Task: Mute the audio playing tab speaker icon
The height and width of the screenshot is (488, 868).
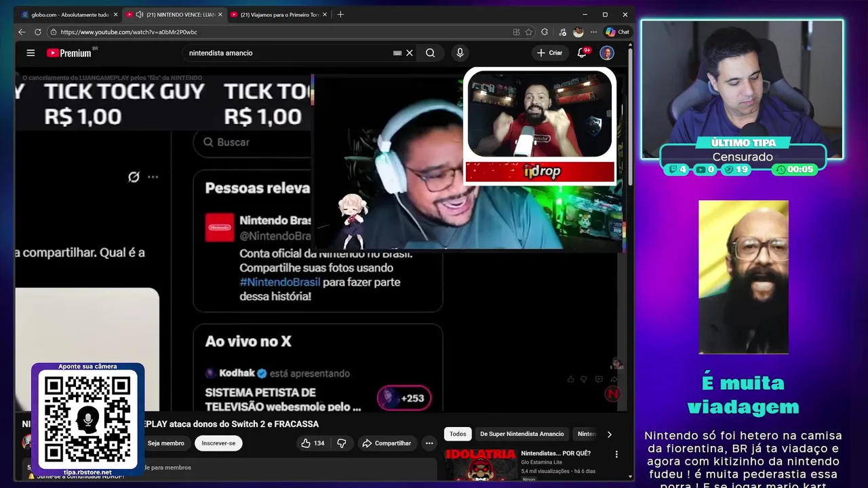Action: point(140,14)
